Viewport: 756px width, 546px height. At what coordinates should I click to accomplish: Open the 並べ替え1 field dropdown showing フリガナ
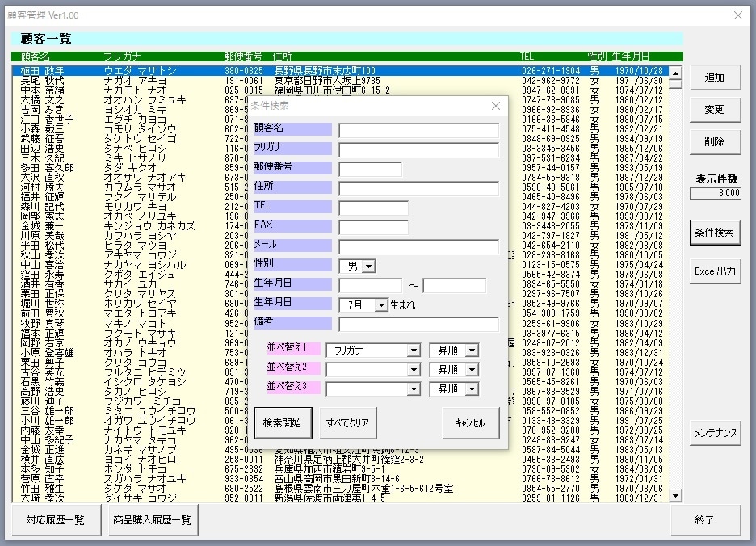click(414, 351)
